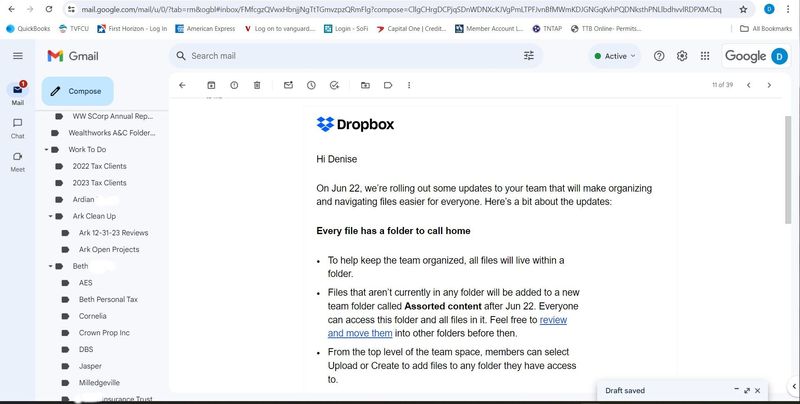Viewport: 800px width, 404px height.
Task: Open Gmail settings gear
Action: [x=682, y=56]
